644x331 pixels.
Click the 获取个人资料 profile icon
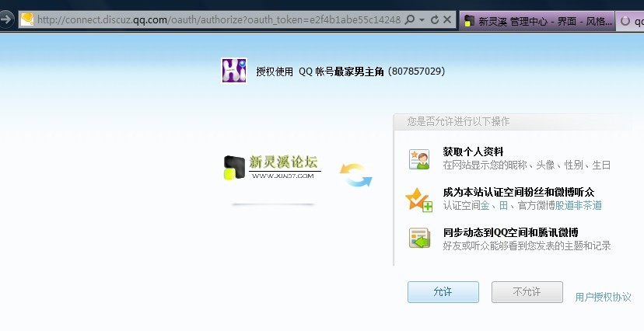[x=419, y=159]
